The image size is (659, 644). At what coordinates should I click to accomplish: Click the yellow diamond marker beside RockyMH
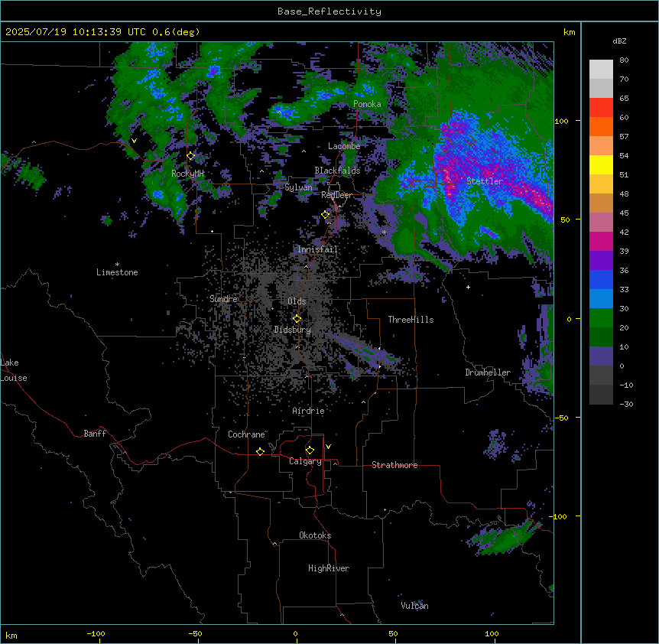(191, 156)
